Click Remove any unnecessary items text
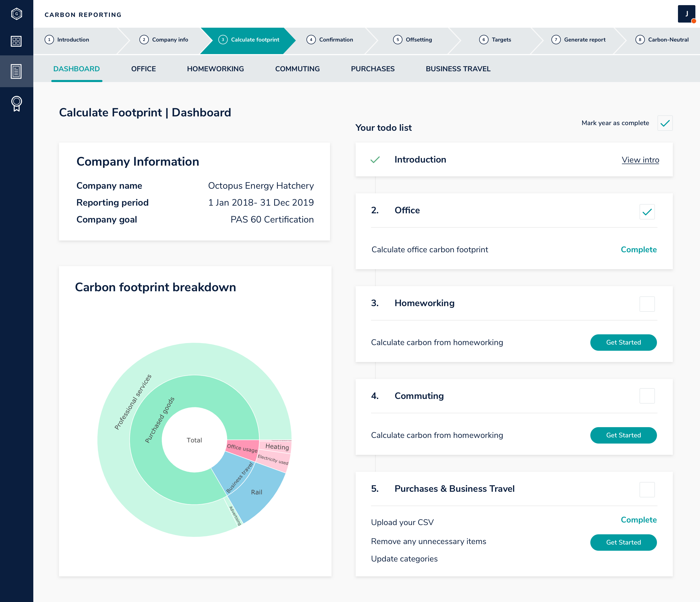The width and height of the screenshot is (700, 602). [428, 541]
